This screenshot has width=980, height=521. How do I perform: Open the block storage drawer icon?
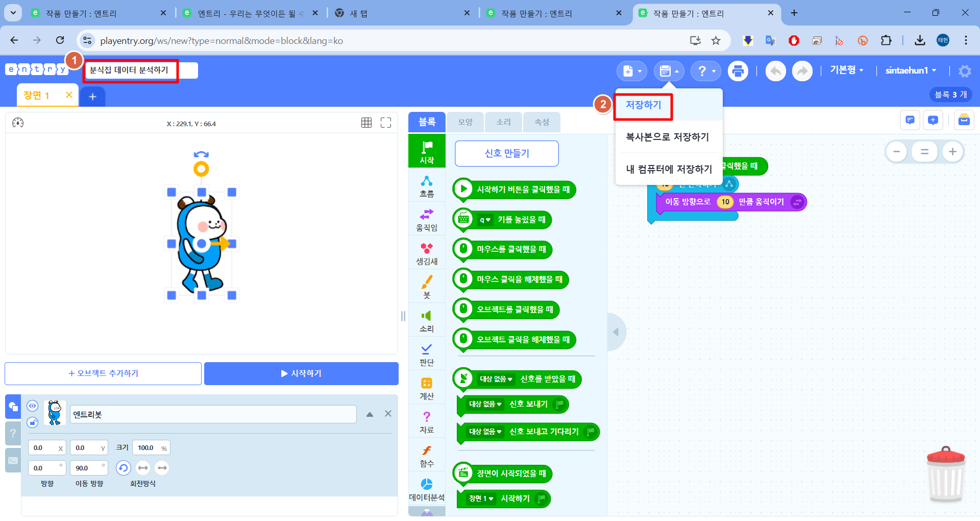[x=964, y=120]
